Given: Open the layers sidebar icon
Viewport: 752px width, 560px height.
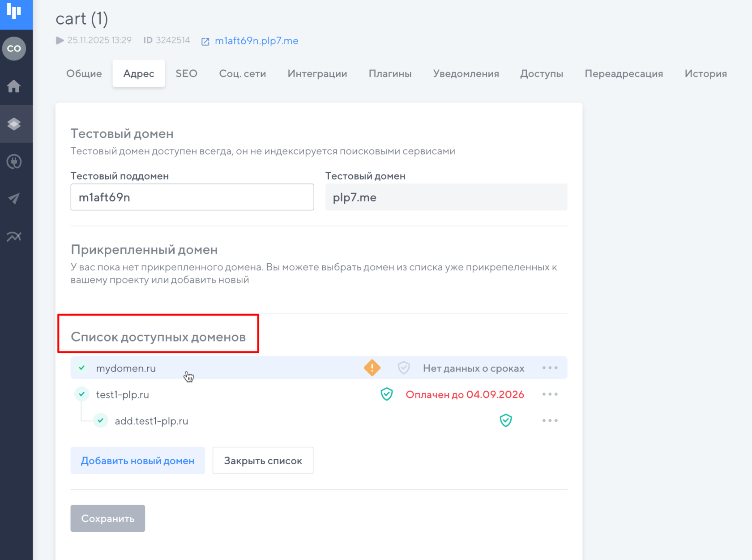Looking at the screenshot, I should pos(14,124).
